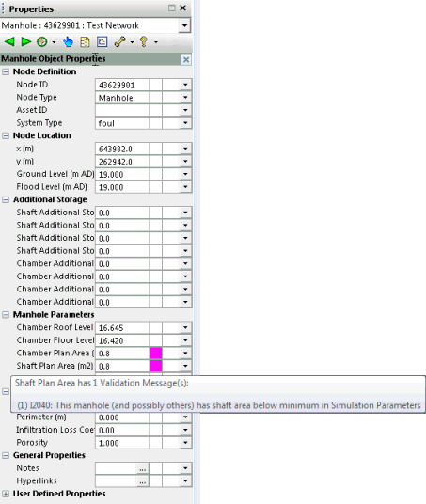
Task: Click the Hyperlinks ellipsis button
Action: click(x=142, y=481)
